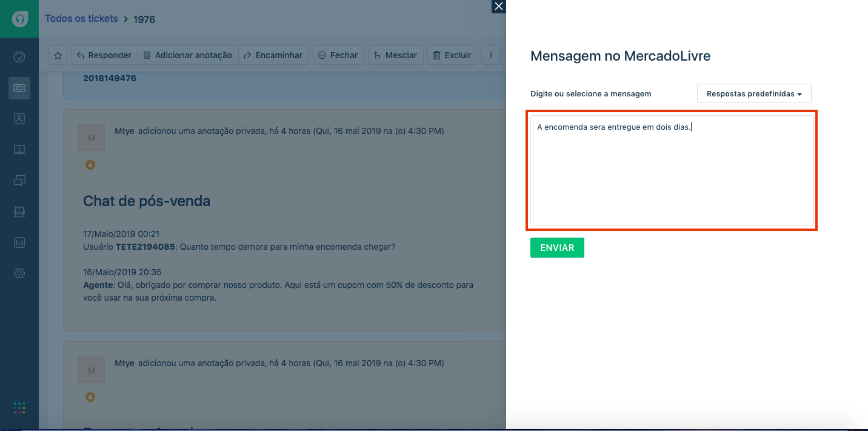The height and width of the screenshot is (431, 868).
Task: Click the 16/Maio/2019 20:35 timestamp
Action: click(122, 272)
